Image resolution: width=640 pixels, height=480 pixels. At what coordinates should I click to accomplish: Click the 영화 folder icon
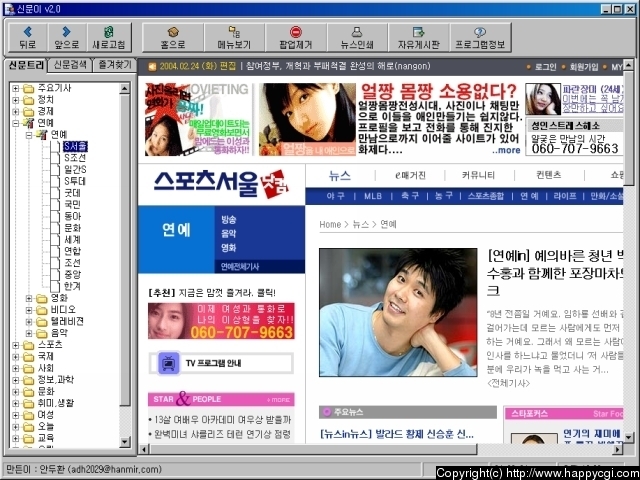click(x=41, y=299)
